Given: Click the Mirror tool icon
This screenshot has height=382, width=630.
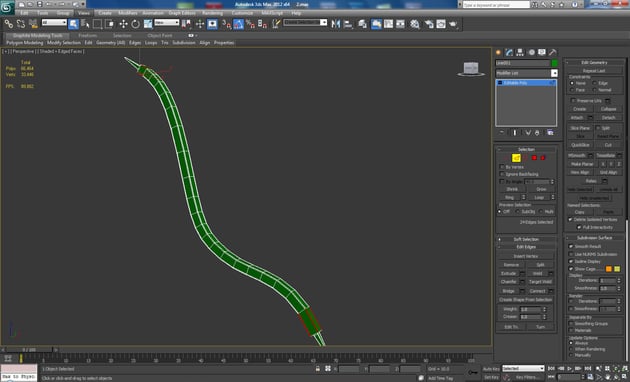Looking at the screenshot, I should [335, 24].
